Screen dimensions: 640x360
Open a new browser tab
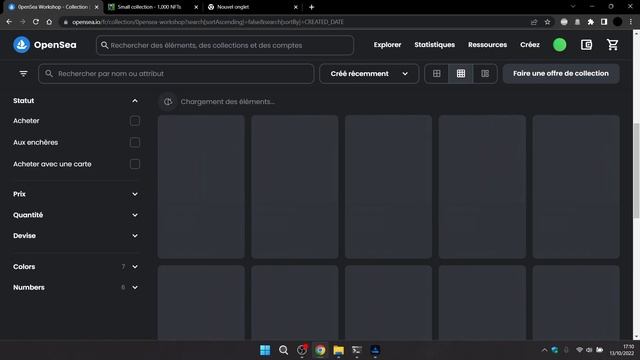311,7
